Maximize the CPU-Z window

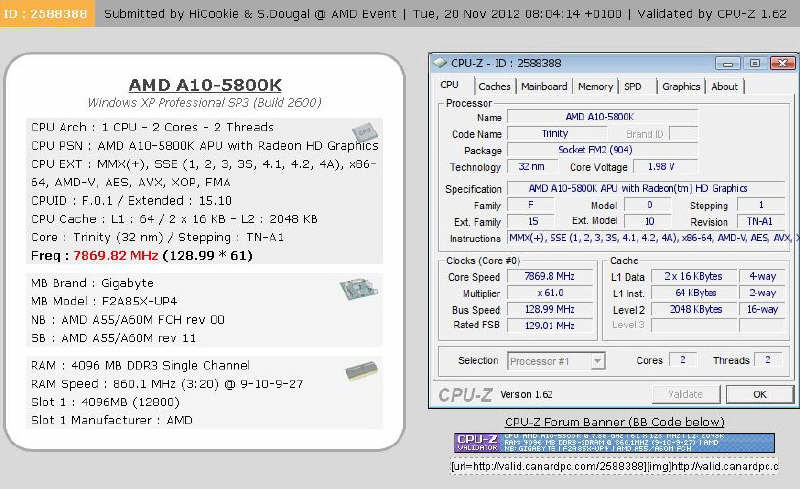click(755, 63)
